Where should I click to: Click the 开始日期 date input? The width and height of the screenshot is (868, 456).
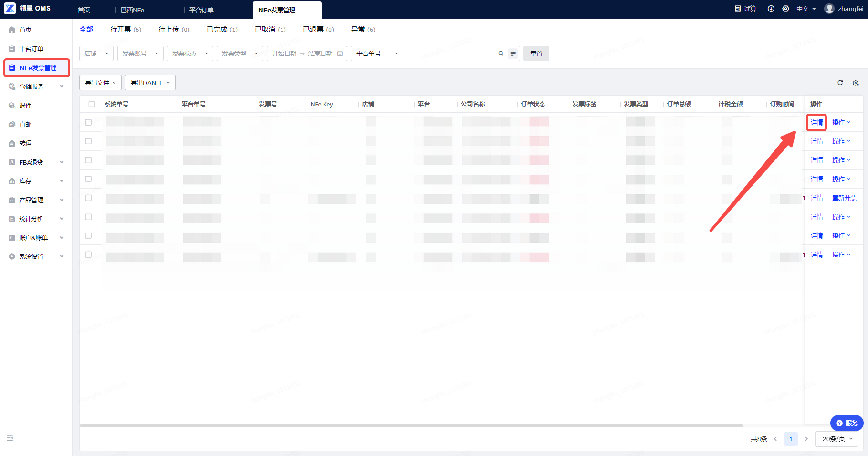(x=284, y=53)
